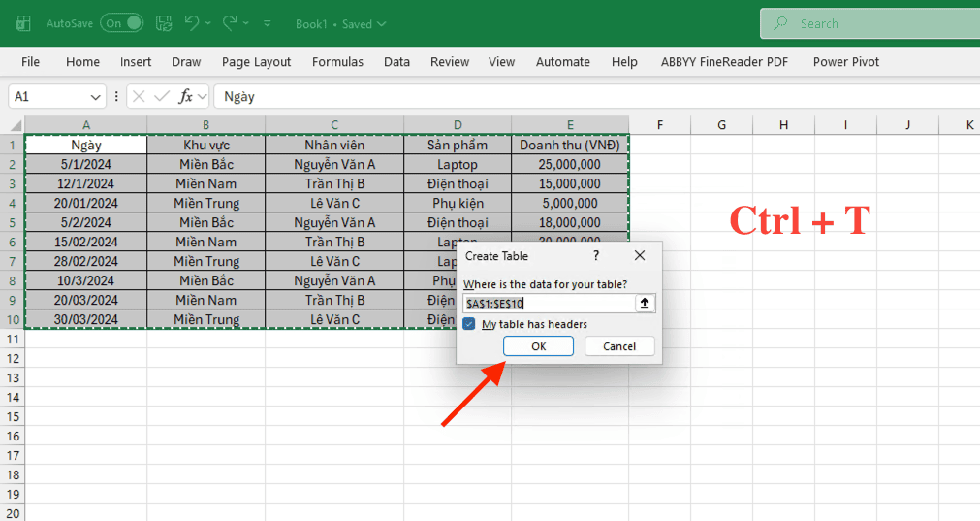Click the Cancel entry X icon in formula bar

point(139,96)
